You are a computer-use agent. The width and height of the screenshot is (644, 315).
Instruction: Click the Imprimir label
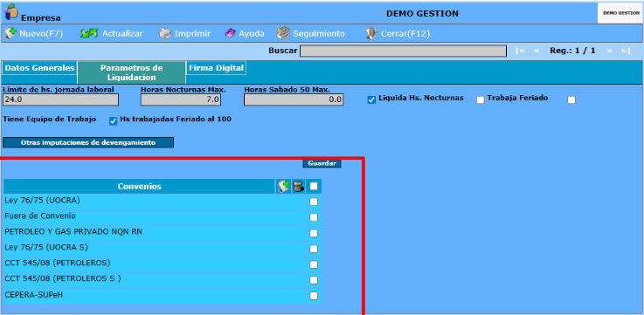(x=192, y=34)
